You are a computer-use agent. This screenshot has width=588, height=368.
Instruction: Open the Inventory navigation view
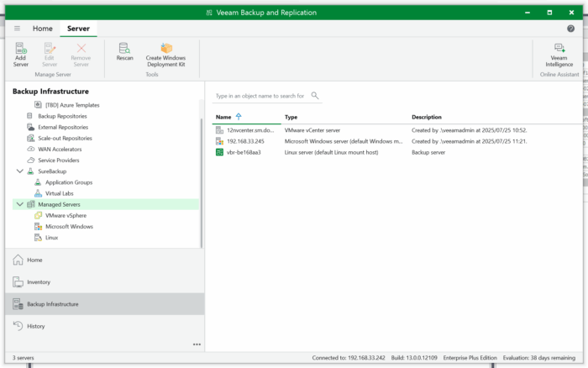point(105,282)
